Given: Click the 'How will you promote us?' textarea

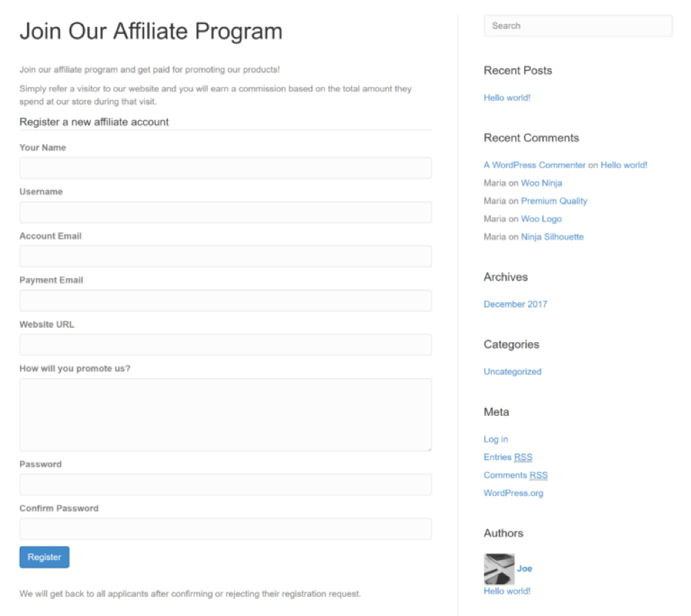Looking at the screenshot, I should coord(226,414).
